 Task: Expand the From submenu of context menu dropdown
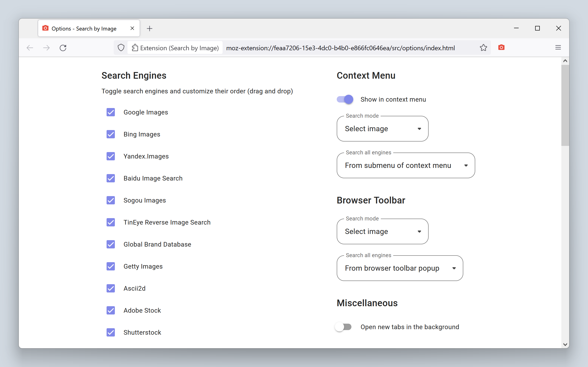click(406, 166)
